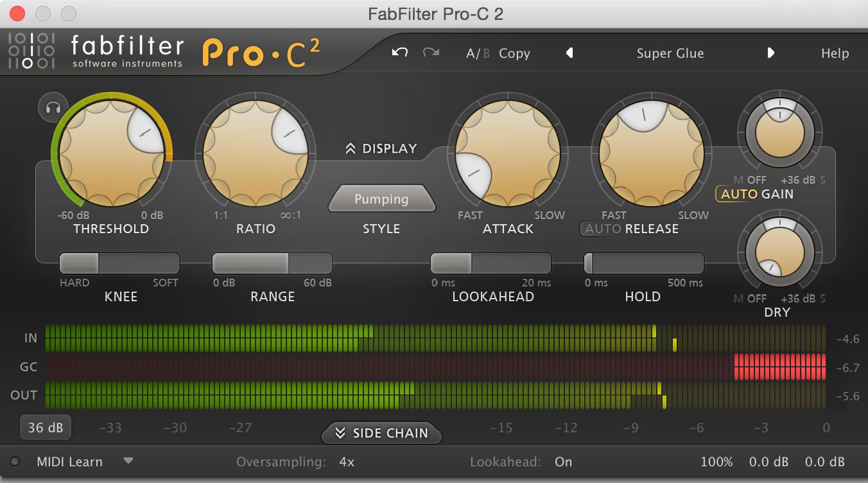This screenshot has width=868, height=483.
Task: Select the next preset arrow
Action: (x=771, y=53)
